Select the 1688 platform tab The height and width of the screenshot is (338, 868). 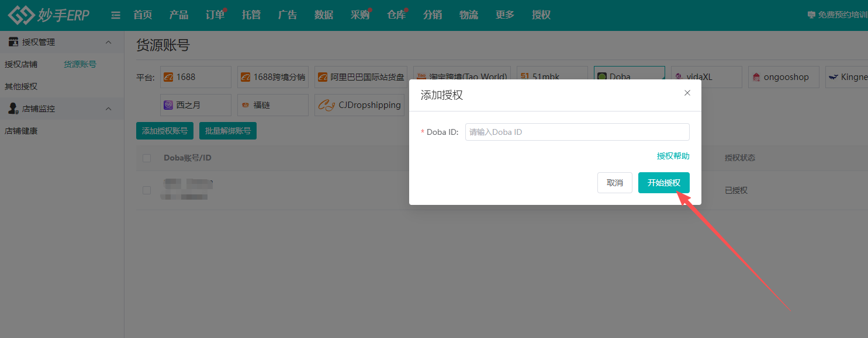tap(196, 77)
